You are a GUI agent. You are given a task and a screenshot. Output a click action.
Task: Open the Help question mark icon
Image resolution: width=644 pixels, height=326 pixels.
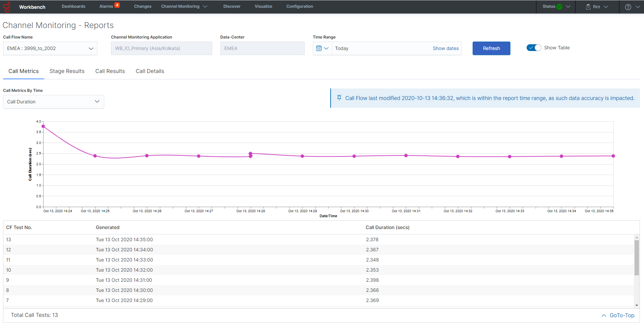pyautogui.click(x=628, y=6)
